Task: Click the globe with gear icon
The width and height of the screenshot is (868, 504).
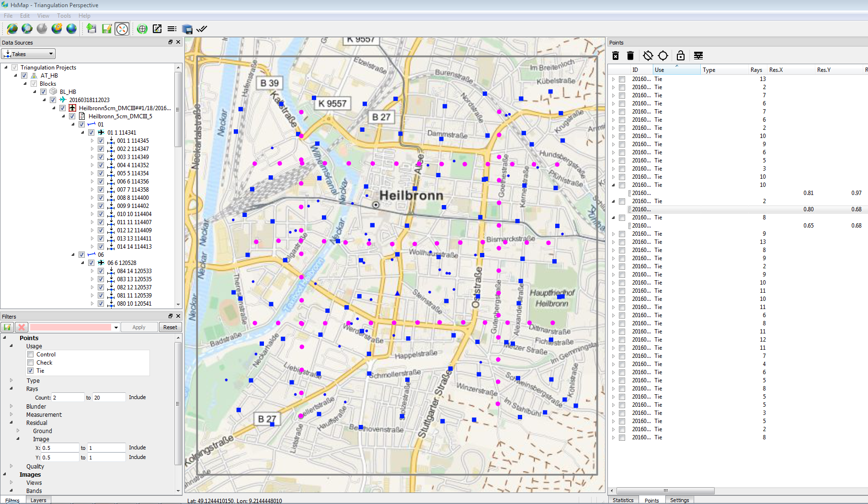Action: pyautogui.click(x=57, y=29)
